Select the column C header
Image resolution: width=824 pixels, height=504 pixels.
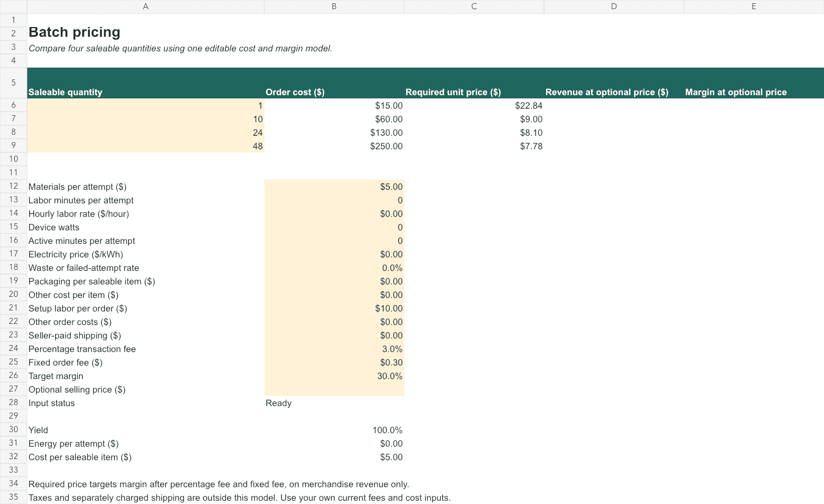[474, 6]
